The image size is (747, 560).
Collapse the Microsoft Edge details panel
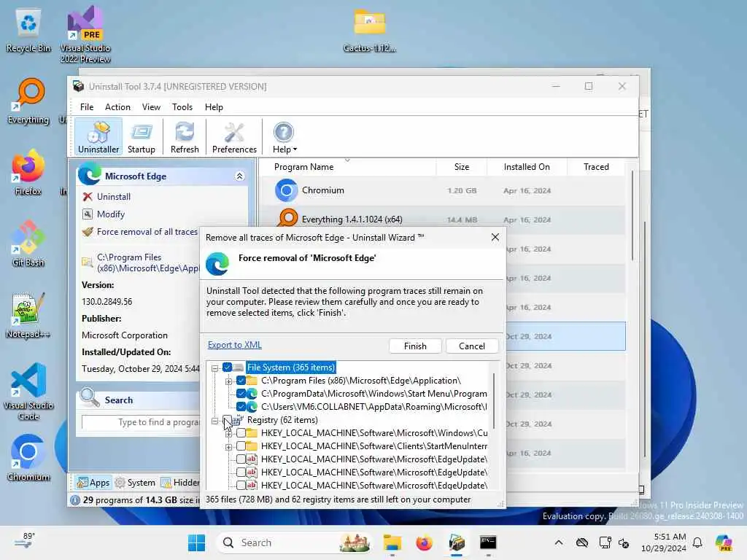239,176
